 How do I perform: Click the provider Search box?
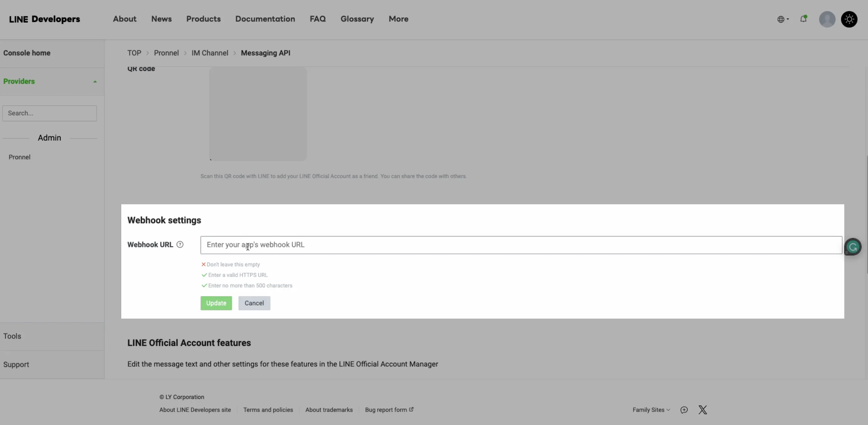[50, 113]
